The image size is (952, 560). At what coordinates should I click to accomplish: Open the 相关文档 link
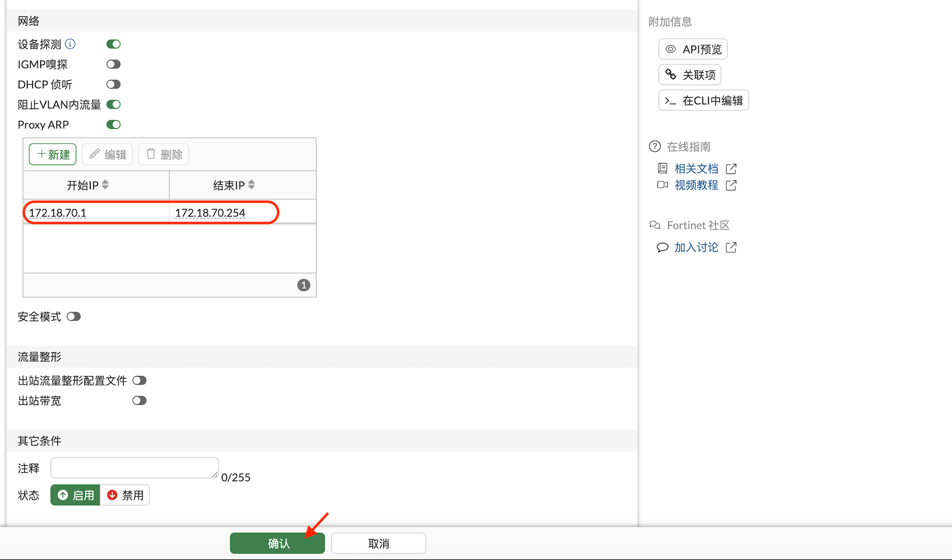(696, 168)
